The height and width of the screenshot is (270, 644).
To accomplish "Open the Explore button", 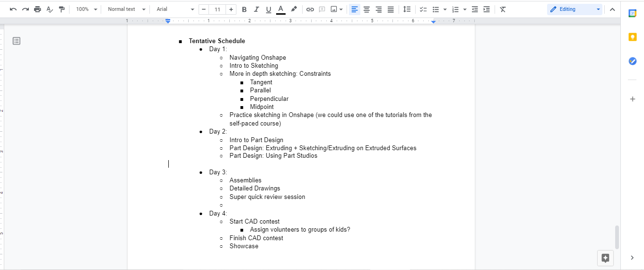I will (605, 258).
